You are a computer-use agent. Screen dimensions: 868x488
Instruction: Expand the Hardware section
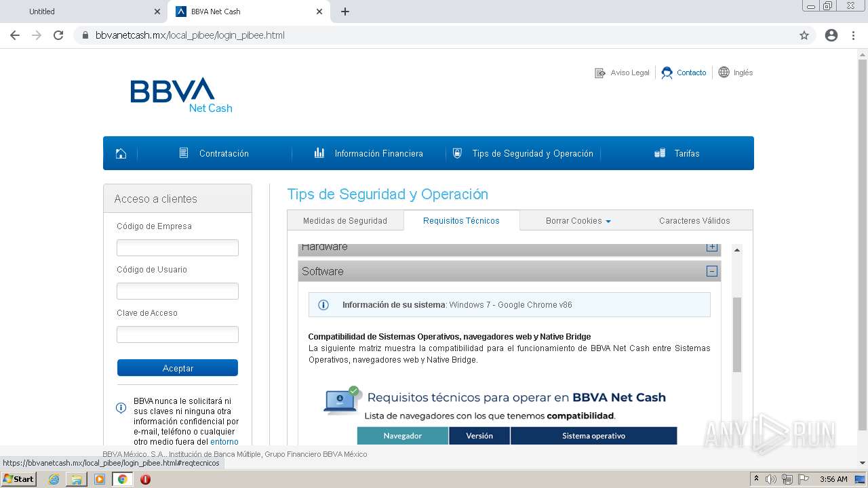(712, 247)
